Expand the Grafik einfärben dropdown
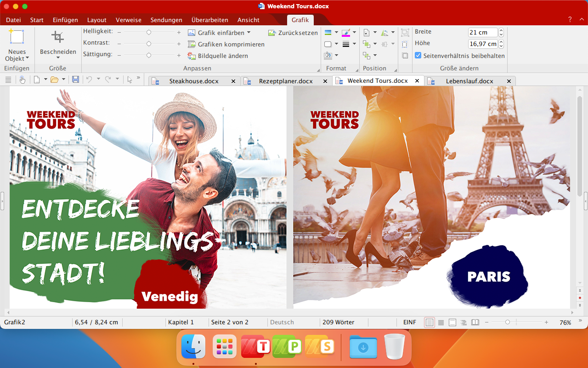 point(249,33)
